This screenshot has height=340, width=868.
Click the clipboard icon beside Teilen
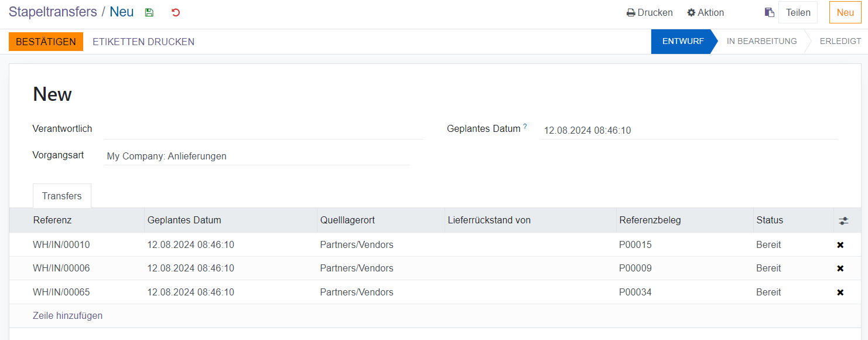770,12
